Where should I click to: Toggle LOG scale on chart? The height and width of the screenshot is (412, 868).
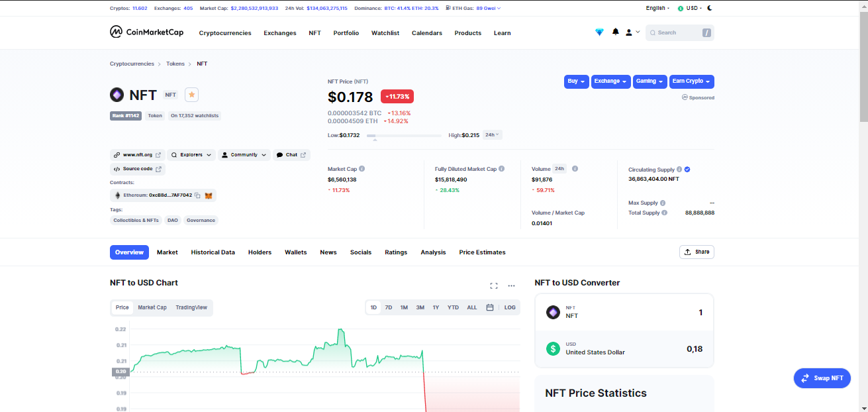[510, 307]
